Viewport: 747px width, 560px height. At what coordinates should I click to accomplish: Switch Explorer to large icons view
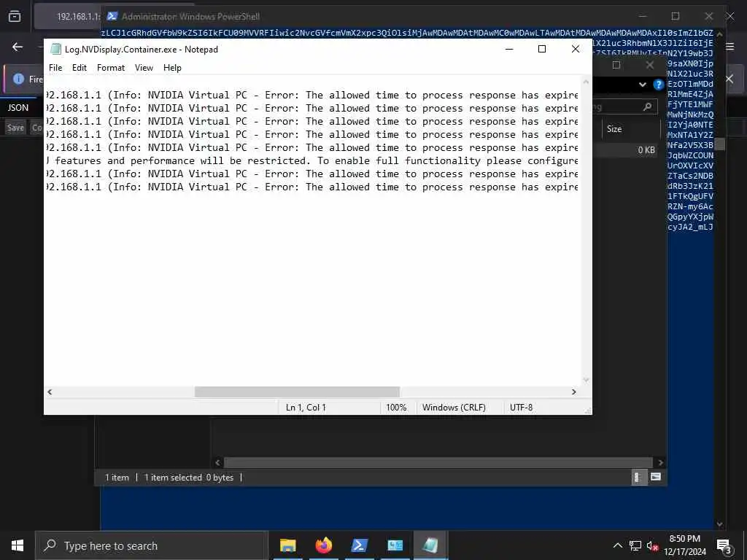656,477
